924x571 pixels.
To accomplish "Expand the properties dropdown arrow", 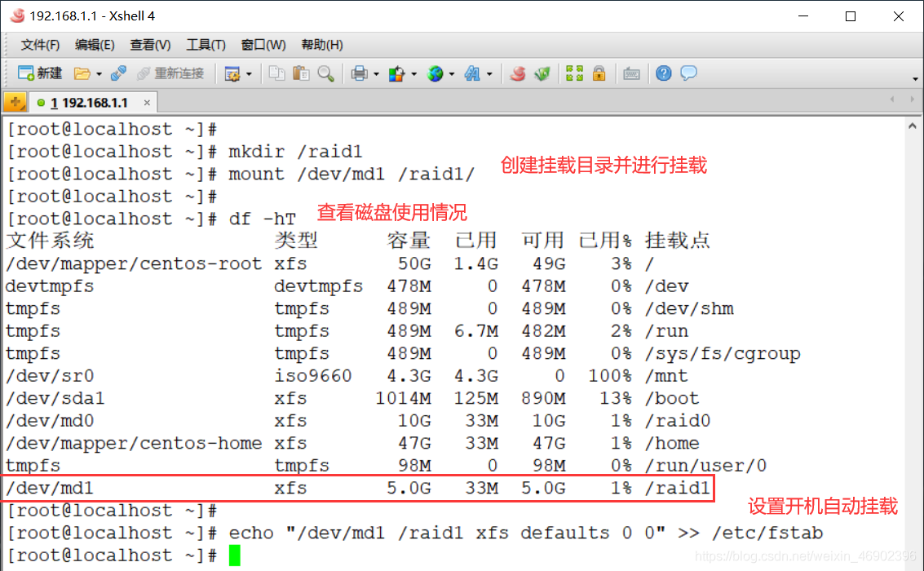I will tap(249, 74).
